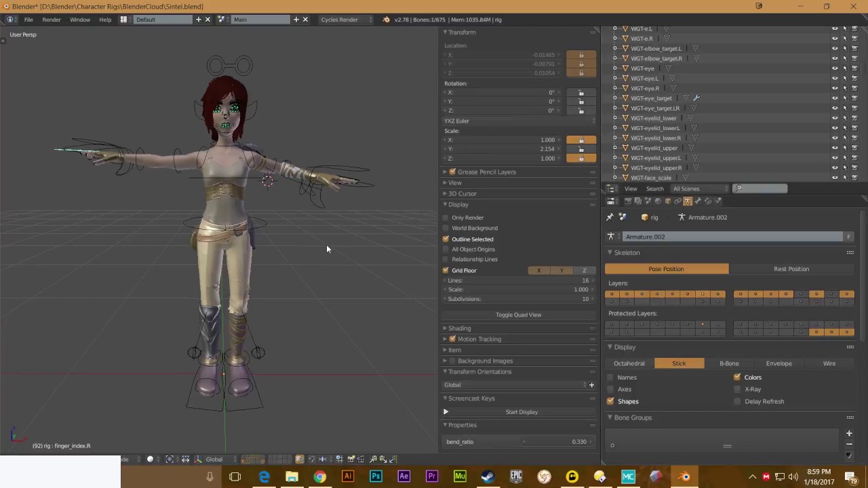The height and width of the screenshot is (488, 868).
Task: Click Start Display for Screencast Keys
Action: (x=521, y=412)
